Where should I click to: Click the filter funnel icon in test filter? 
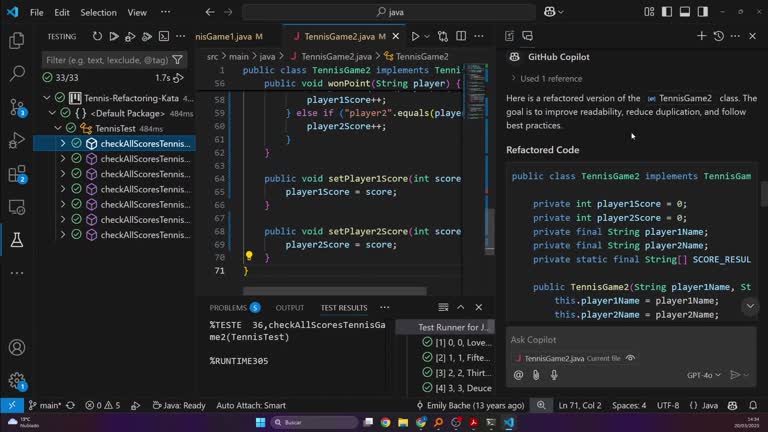[x=177, y=60]
